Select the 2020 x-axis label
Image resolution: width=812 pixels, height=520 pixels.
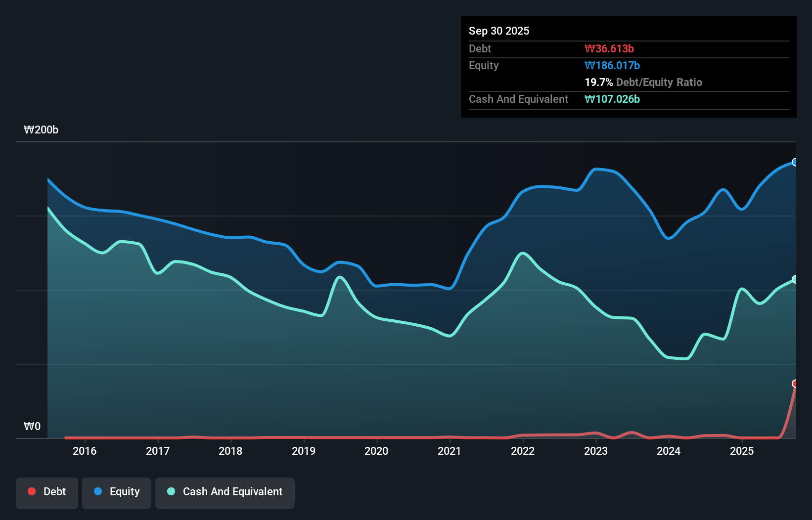tap(376, 451)
